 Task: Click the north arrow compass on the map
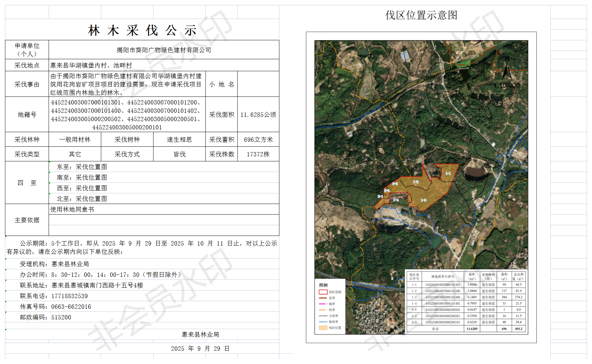pyautogui.click(x=506, y=71)
